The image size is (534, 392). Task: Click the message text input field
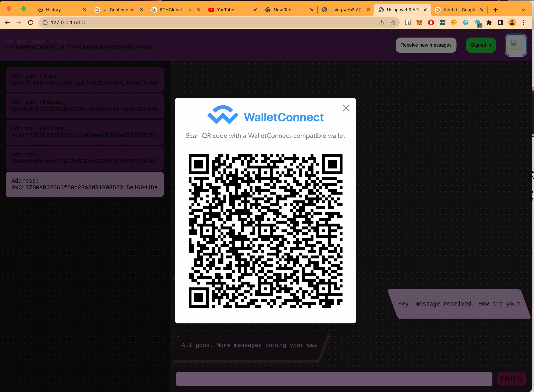(x=334, y=379)
